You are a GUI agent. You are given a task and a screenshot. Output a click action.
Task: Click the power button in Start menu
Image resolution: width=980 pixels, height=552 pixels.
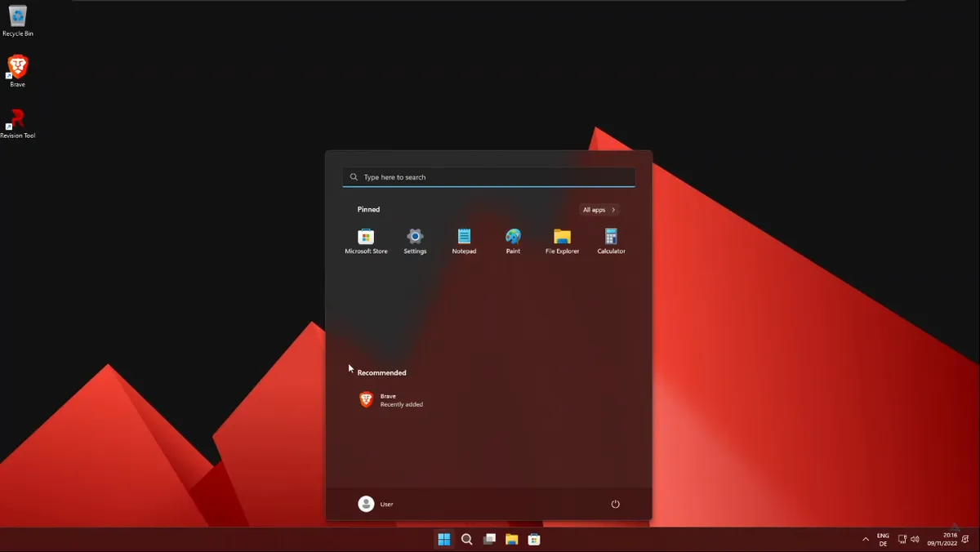(x=616, y=504)
